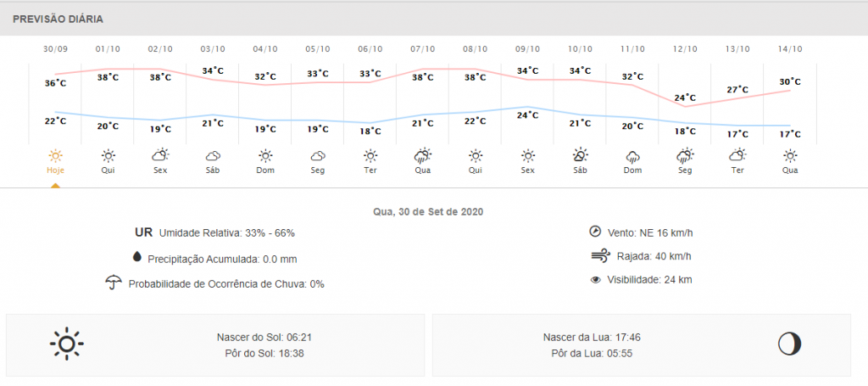This screenshot has width=868, height=386.
Task: Click the eye visibility icon
Action: [595, 279]
